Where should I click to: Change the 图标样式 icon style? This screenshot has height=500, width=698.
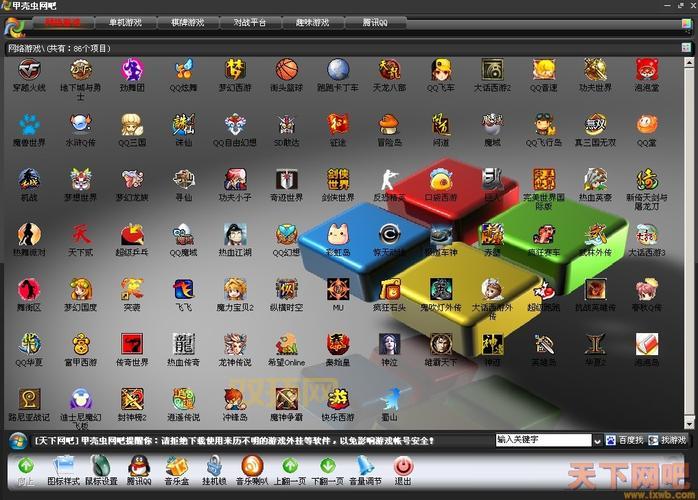64,466
